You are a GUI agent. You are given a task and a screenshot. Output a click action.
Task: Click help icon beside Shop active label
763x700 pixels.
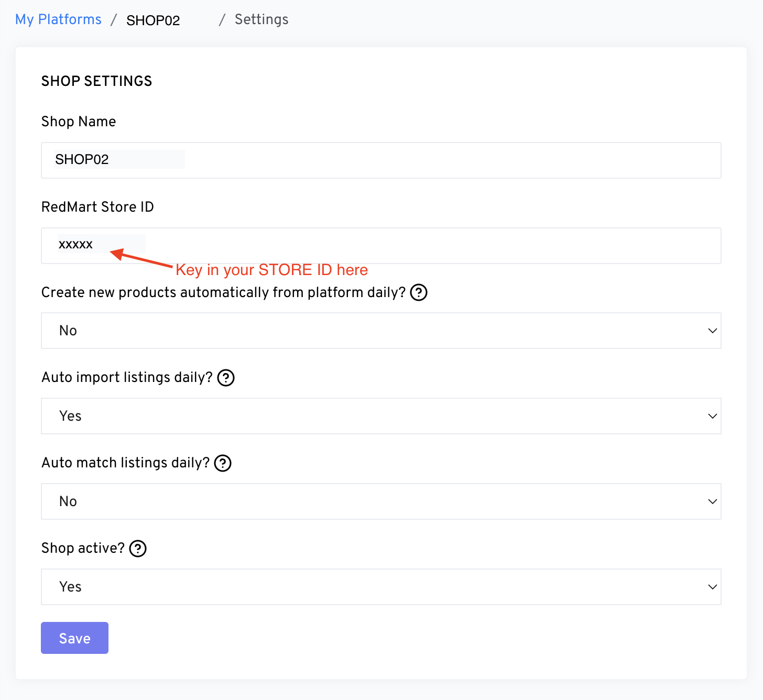coord(138,549)
